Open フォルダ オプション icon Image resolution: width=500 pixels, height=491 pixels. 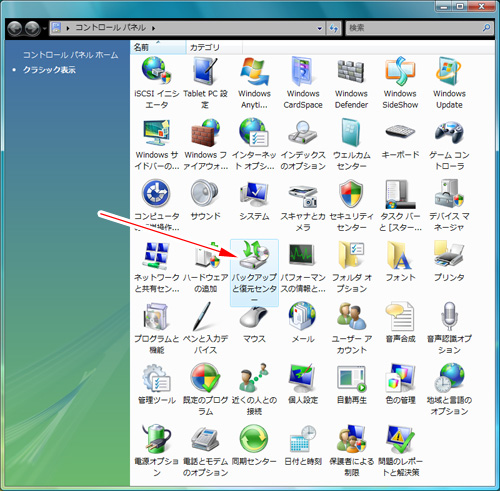coord(351,255)
